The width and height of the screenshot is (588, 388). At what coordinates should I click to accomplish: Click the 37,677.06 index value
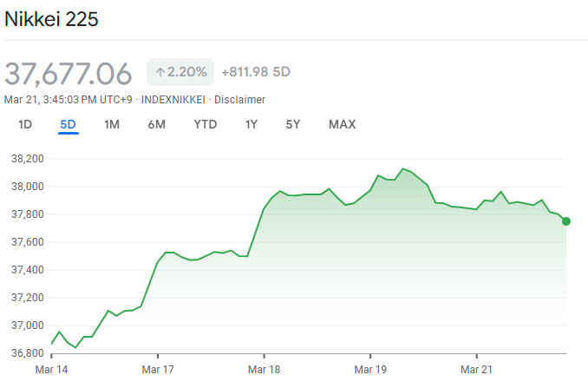(x=69, y=74)
